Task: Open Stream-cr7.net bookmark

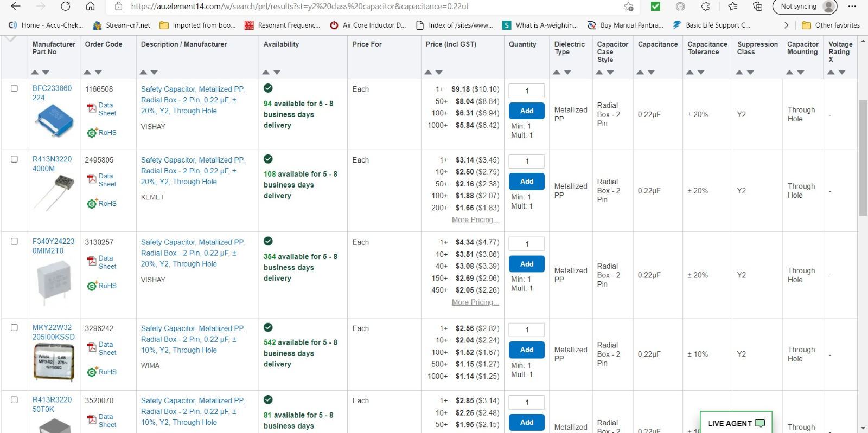Action: (122, 25)
